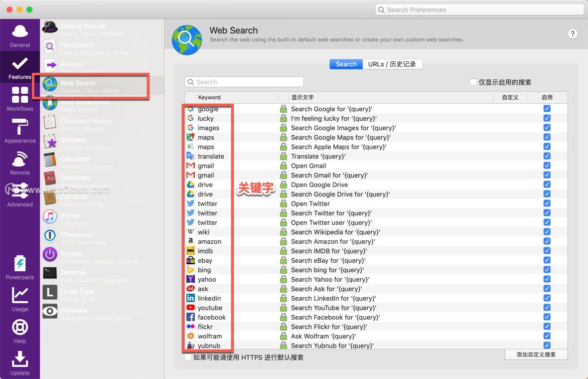
Task: Open the Dictionary feature
Action: 102,181
